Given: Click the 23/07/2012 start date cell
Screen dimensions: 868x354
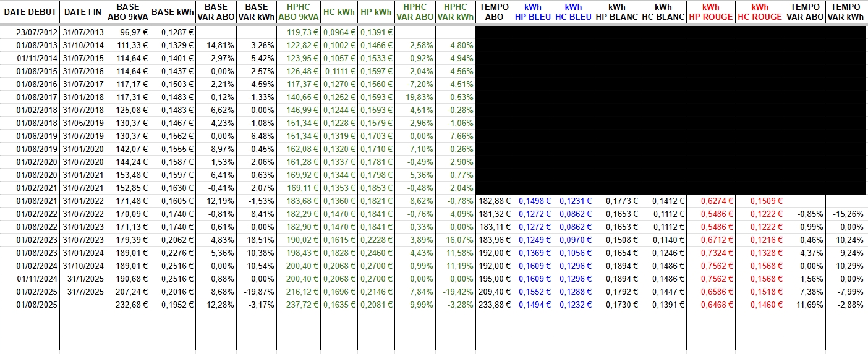Looking at the screenshot, I should coord(36,32).
